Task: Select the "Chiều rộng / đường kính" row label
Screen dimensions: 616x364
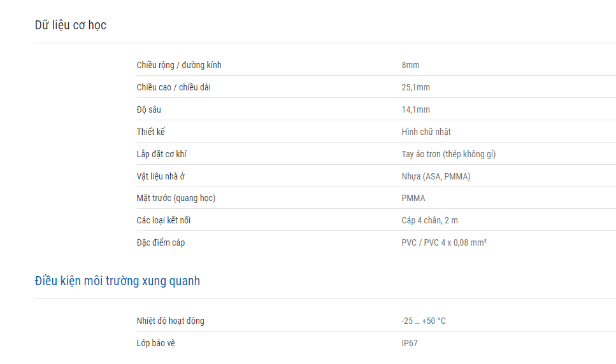Action: (179, 65)
